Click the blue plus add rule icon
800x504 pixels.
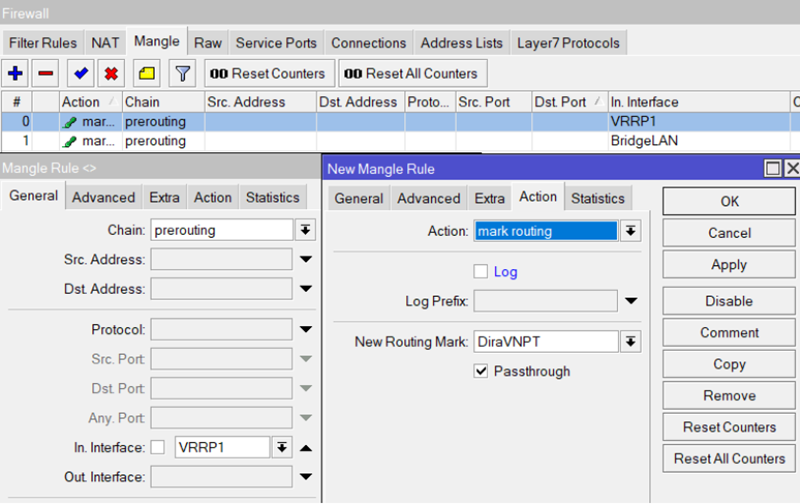click(16, 73)
